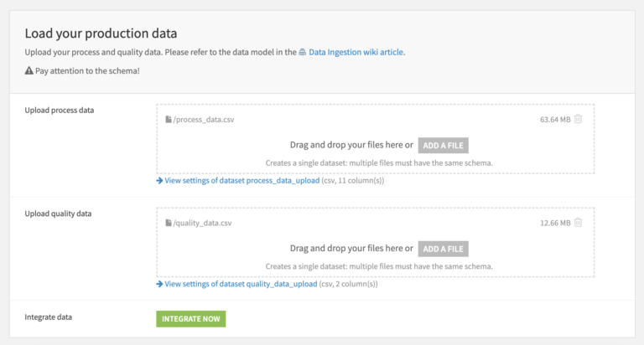View settings of dataset quality_data_upload
The height and width of the screenshot is (345, 644).
coord(241,284)
